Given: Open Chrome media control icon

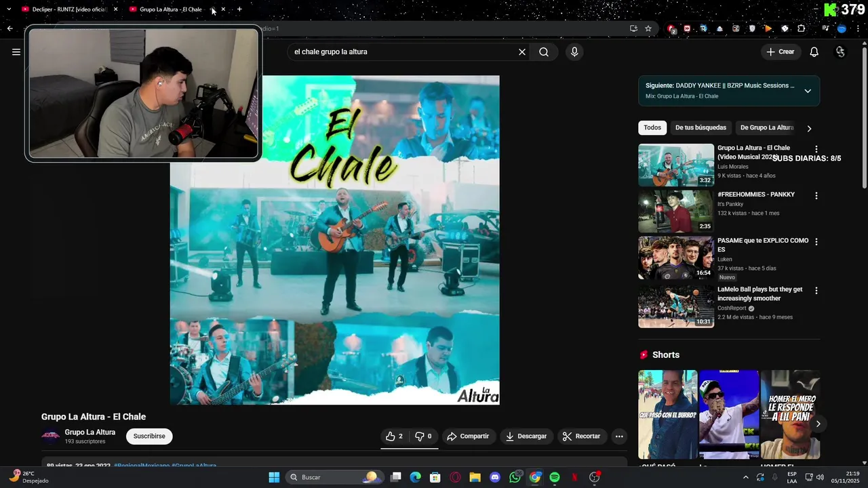Looking at the screenshot, I should click(x=825, y=28).
